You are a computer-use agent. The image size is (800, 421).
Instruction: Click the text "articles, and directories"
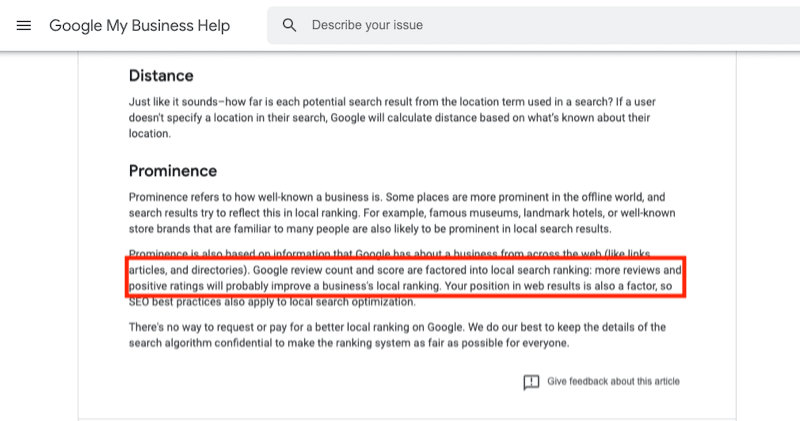pos(189,270)
